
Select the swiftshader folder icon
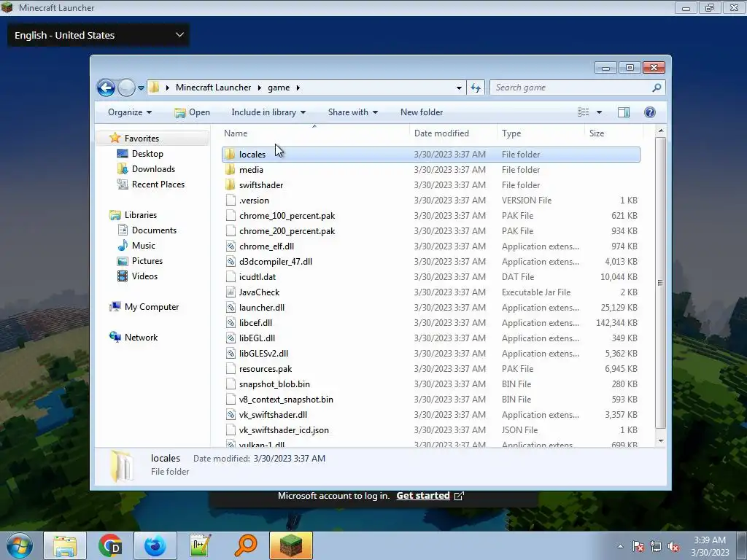coord(231,184)
